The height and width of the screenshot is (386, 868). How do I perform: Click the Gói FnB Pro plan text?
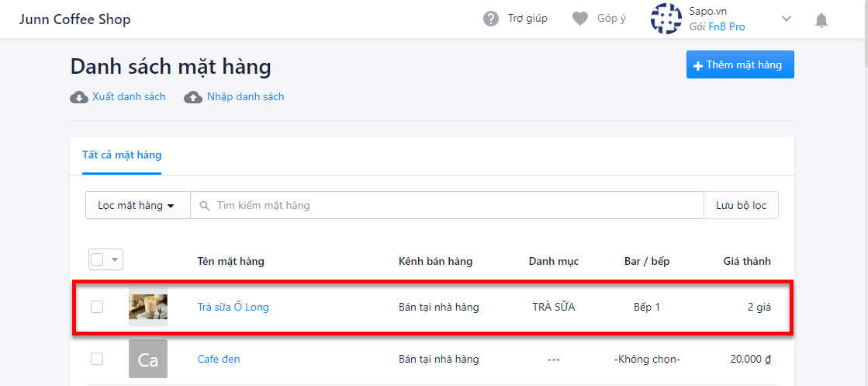click(x=717, y=26)
